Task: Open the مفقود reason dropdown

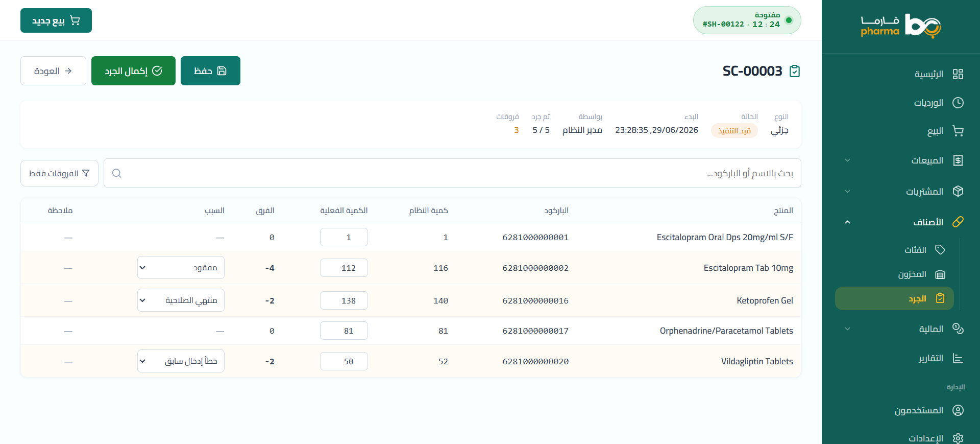Action: click(x=181, y=268)
